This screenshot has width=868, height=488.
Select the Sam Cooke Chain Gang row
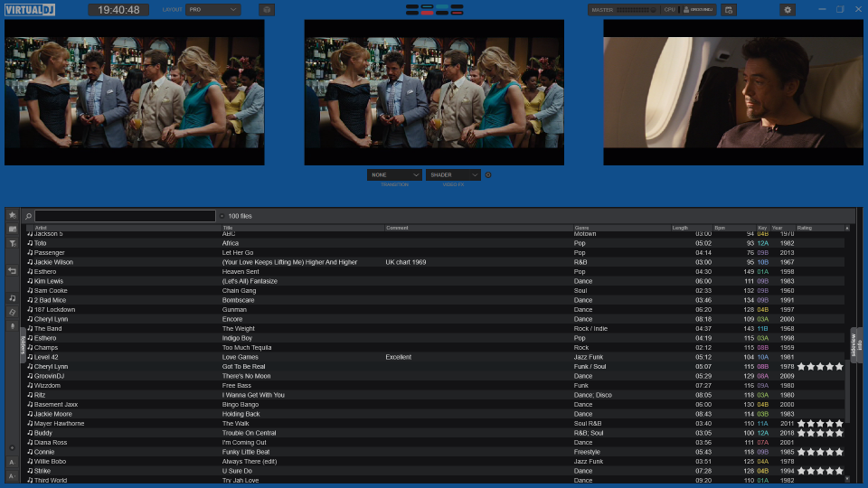click(435, 290)
